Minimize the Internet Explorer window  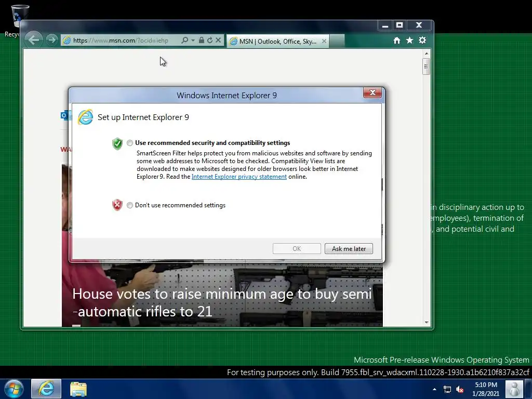pyautogui.click(x=385, y=25)
